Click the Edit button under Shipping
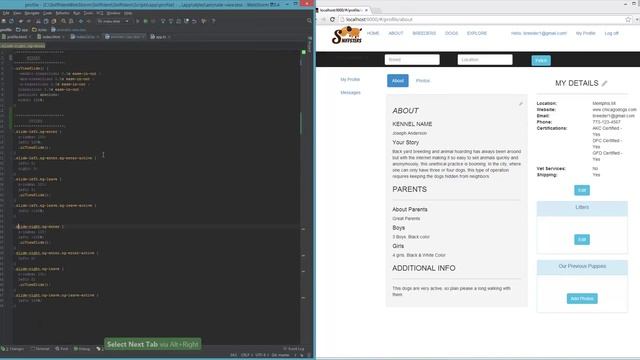This screenshot has width=640, height=360. click(x=582, y=190)
